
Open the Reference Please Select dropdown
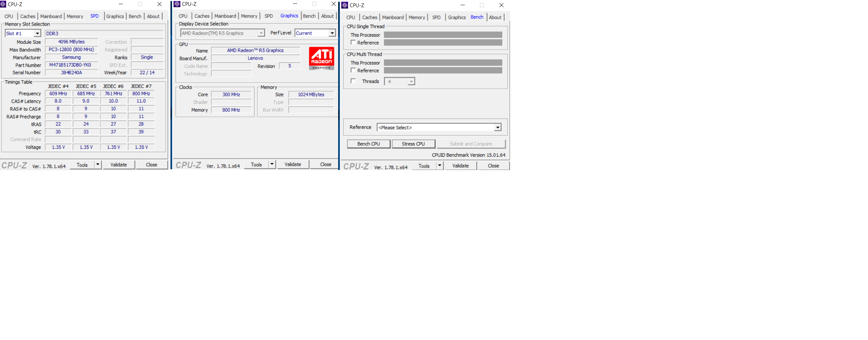(498, 127)
